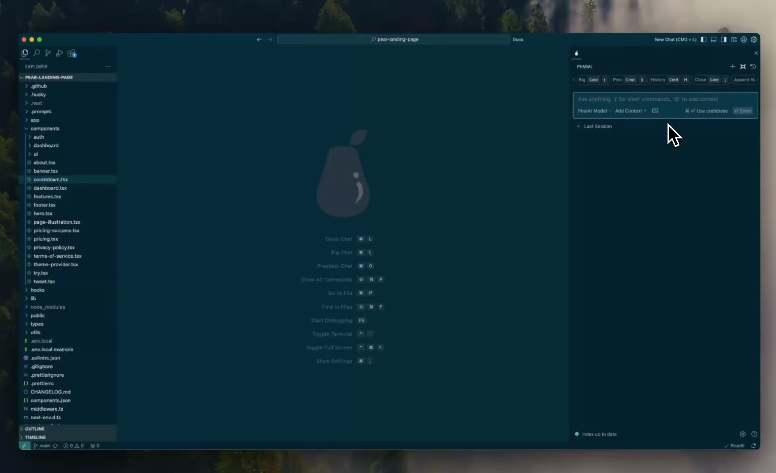Open the Extensions view
The image size is (776, 473).
[72, 53]
